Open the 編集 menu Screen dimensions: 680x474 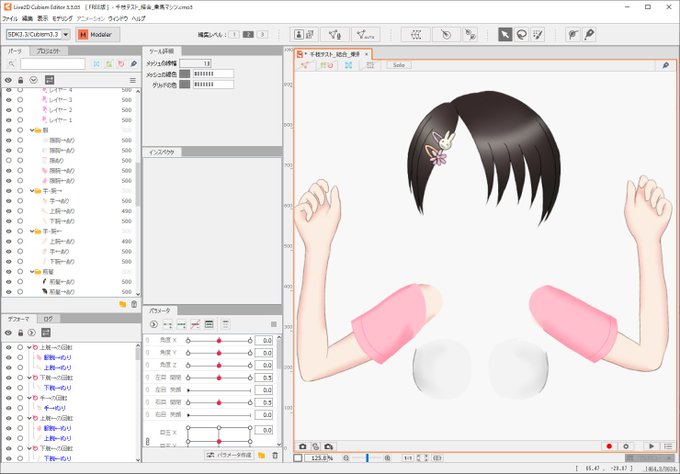pos(27,19)
